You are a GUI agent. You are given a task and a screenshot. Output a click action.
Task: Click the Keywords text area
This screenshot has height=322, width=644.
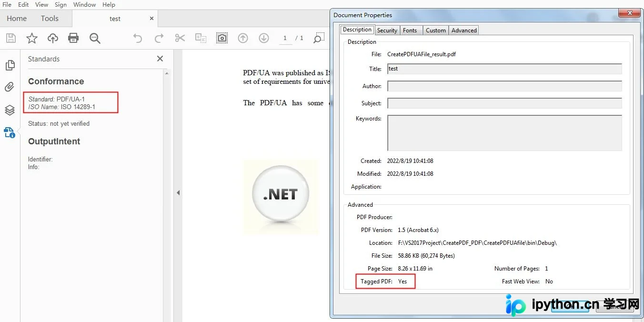504,133
